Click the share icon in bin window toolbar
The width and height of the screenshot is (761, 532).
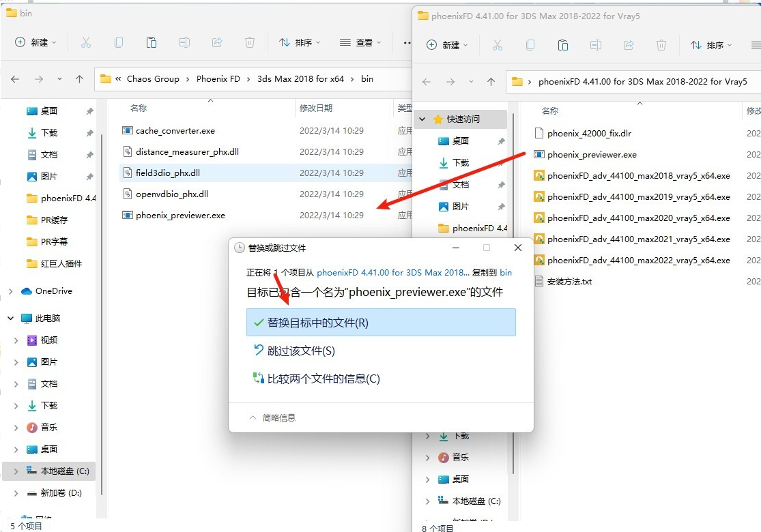[217, 43]
